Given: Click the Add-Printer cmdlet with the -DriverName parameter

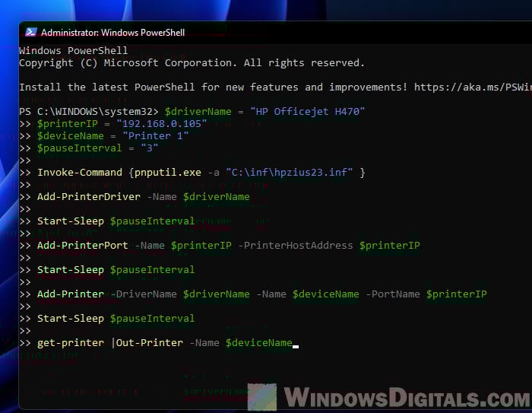Looking at the screenshot, I should [x=70, y=294].
